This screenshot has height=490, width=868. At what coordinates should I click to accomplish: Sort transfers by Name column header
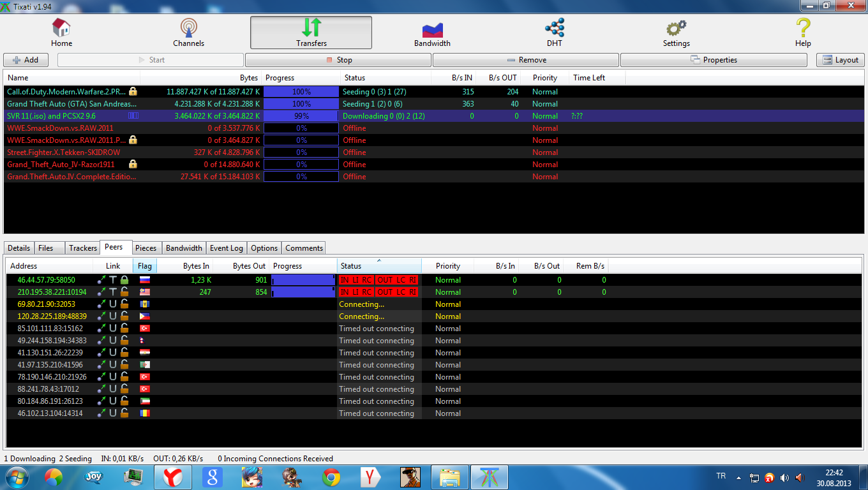pos(72,78)
